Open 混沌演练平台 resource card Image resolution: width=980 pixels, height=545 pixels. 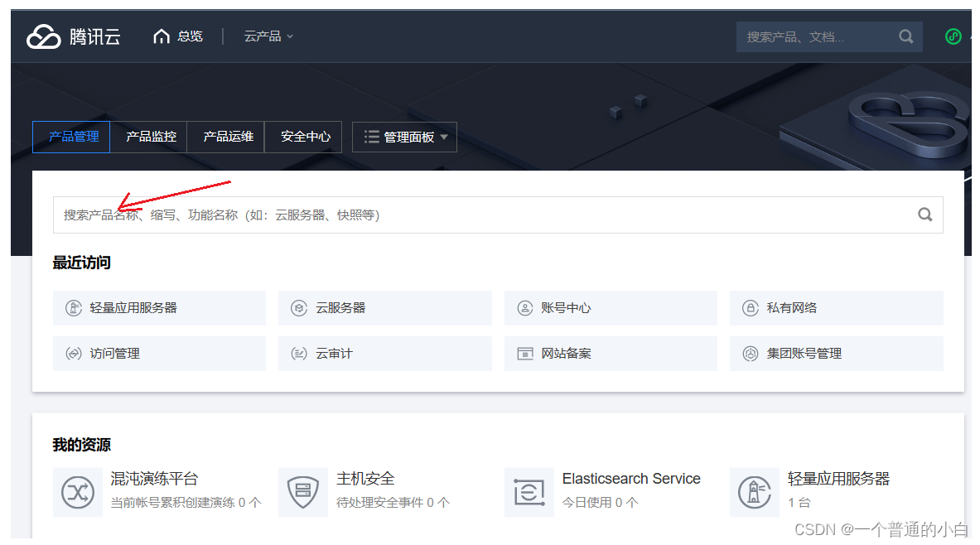157,492
